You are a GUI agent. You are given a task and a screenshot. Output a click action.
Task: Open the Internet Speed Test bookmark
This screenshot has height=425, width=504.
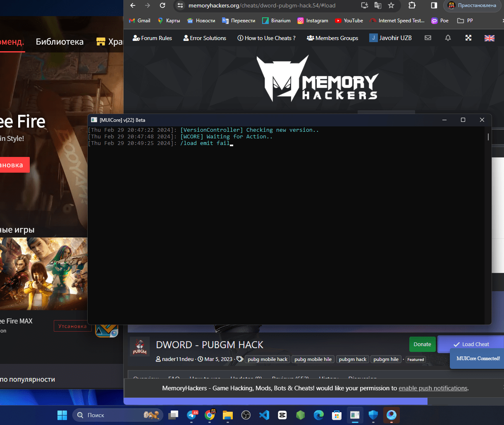pyautogui.click(x=397, y=21)
